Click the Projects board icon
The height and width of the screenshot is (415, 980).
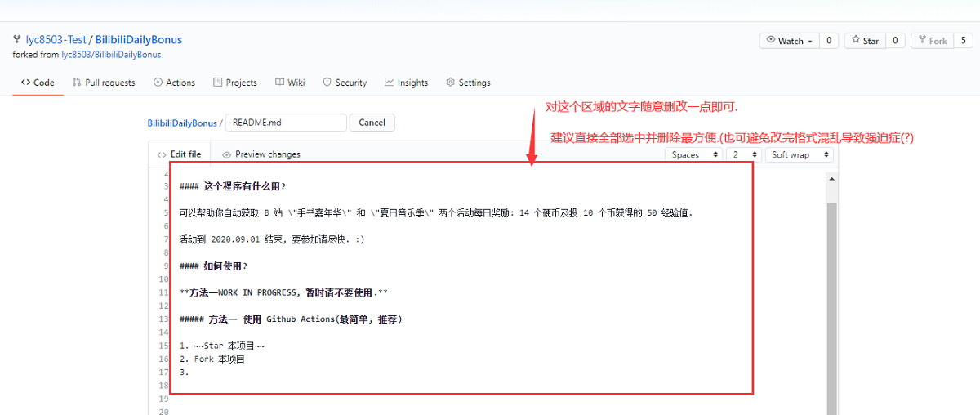click(x=218, y=83)
